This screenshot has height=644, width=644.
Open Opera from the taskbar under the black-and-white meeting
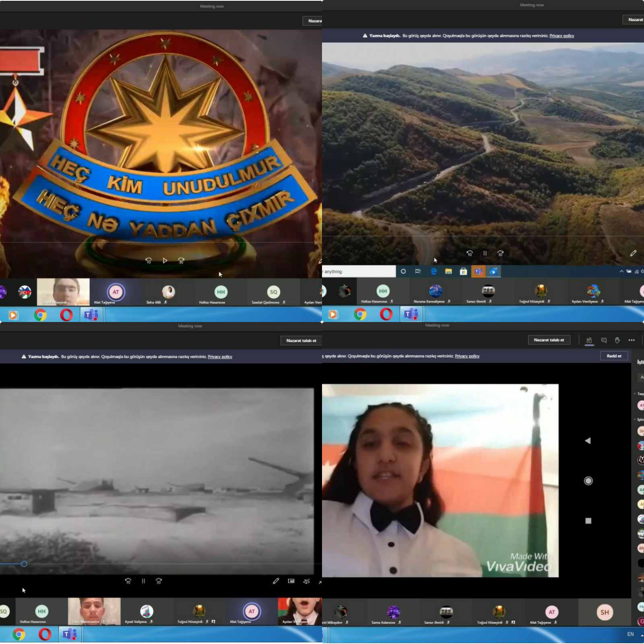tap(45, 634)
